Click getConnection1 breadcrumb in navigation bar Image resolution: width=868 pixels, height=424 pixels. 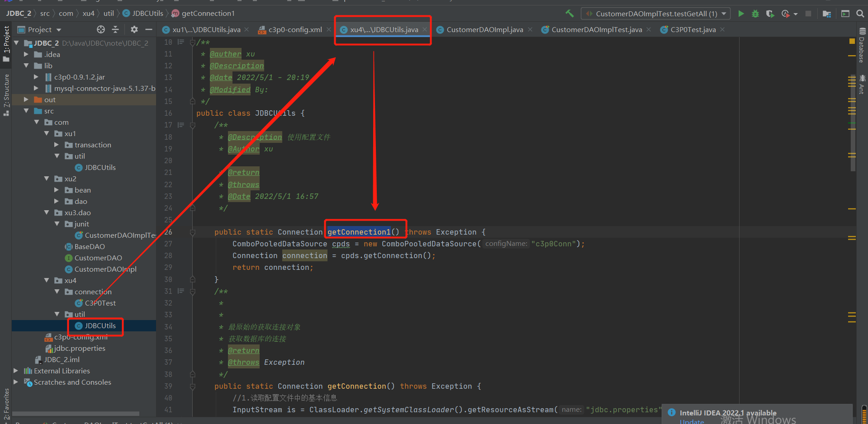[x=203, y=13]
